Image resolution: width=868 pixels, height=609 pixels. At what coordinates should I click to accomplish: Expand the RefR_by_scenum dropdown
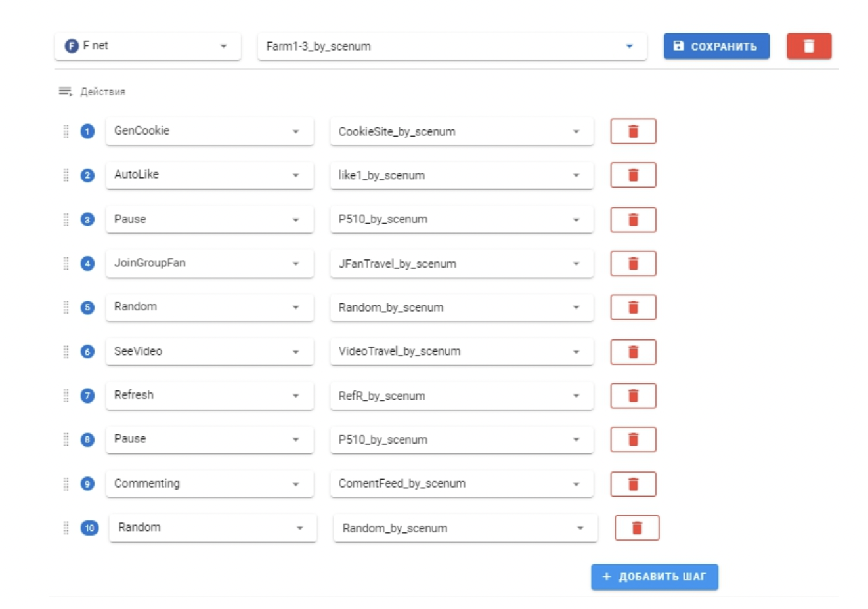click(x=462, y=396)
